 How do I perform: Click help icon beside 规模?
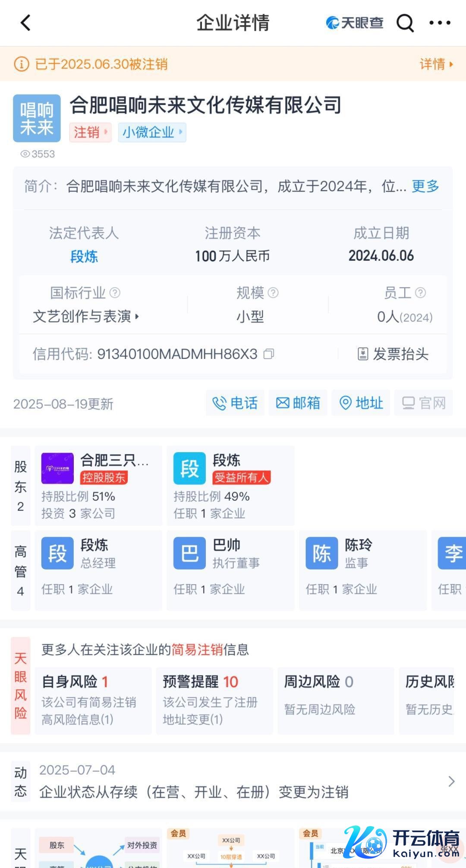[273, 293]
